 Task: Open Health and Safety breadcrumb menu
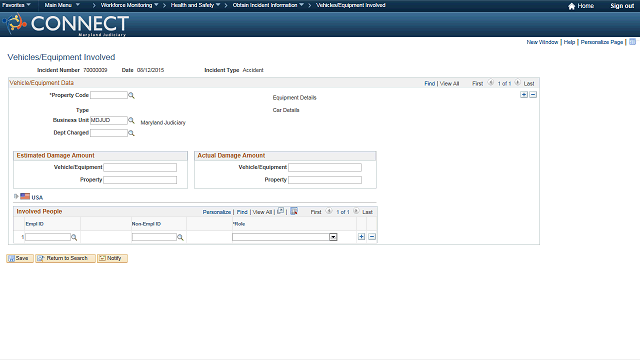click(x=195, y=5)
